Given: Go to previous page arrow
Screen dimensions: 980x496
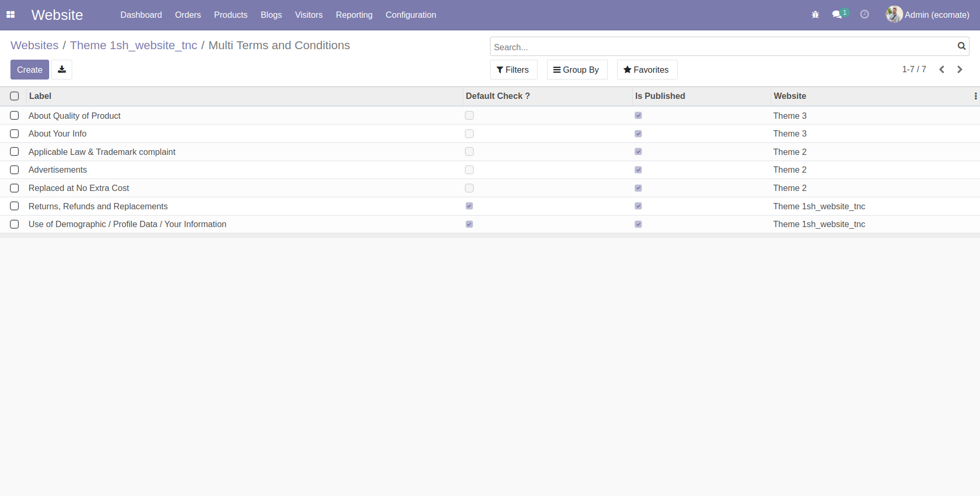Looking at the screenshot, I should [x=942, y=70].
